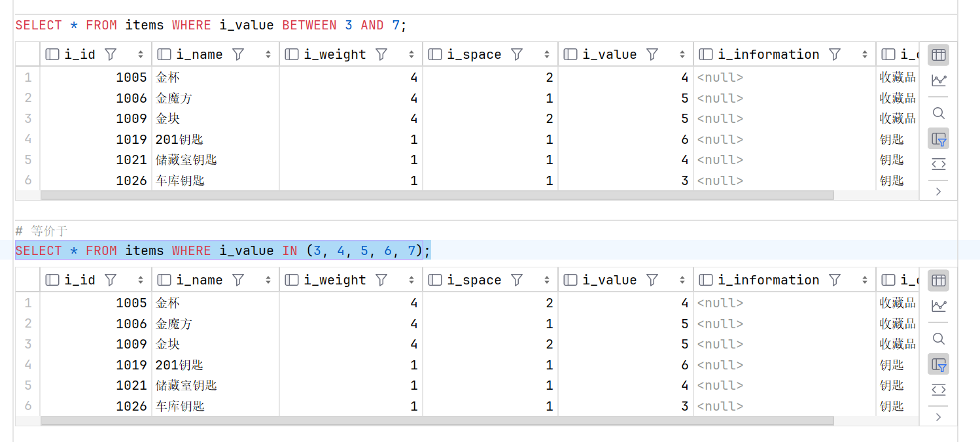Open chart view in top result panel
Screen dimensions: 980x442
(x=938, y=80)
